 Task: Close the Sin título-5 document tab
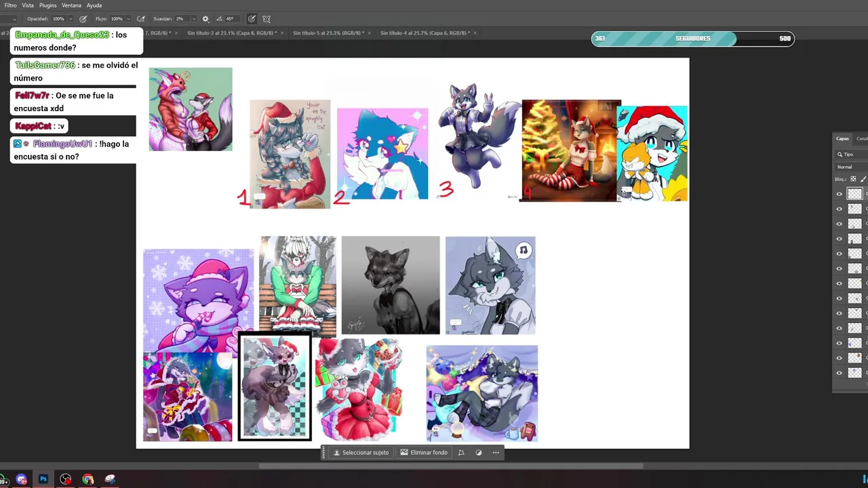[x=370, y=33]
